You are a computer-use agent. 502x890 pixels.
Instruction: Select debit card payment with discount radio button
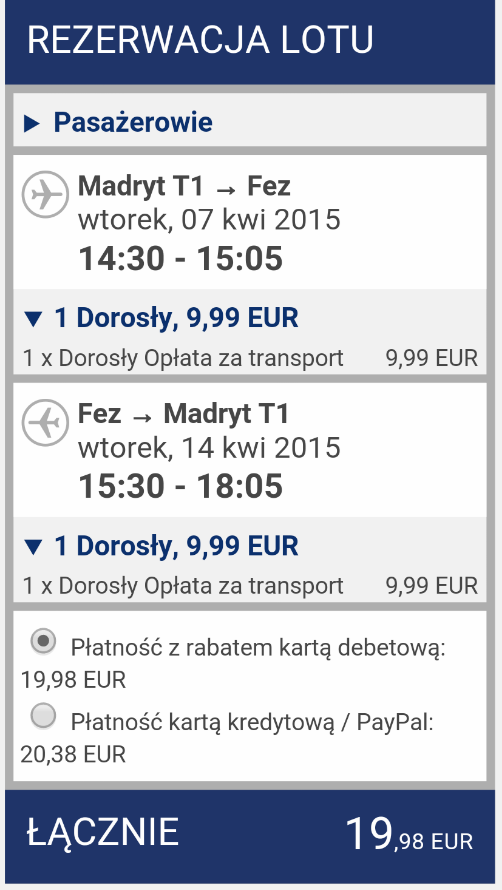click(44, 642)
